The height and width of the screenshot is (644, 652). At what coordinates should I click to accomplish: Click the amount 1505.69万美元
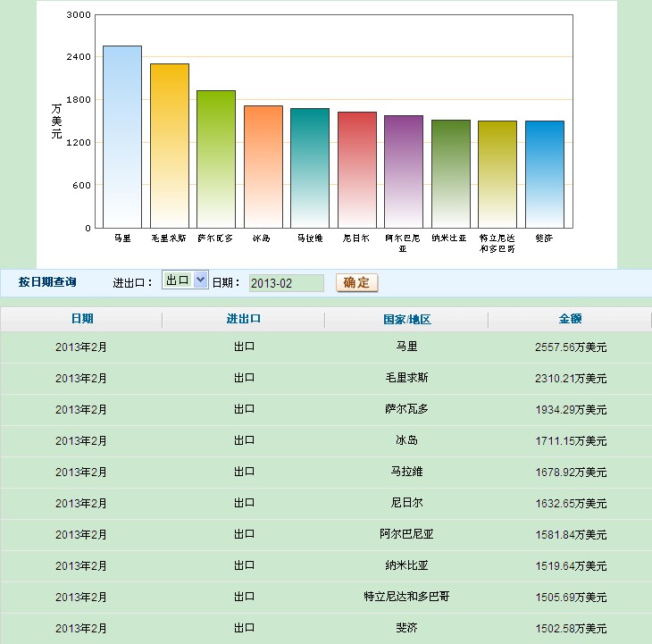571,597
